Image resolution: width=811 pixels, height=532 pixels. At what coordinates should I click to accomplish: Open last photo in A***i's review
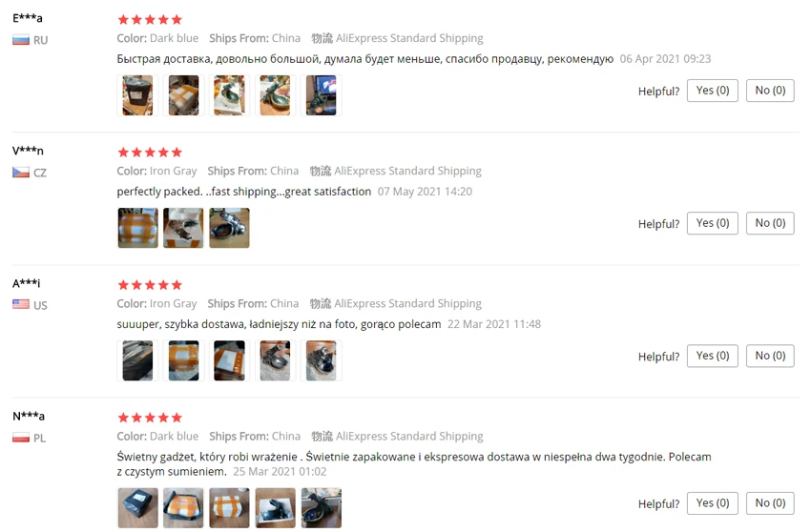tap(322, 360)
